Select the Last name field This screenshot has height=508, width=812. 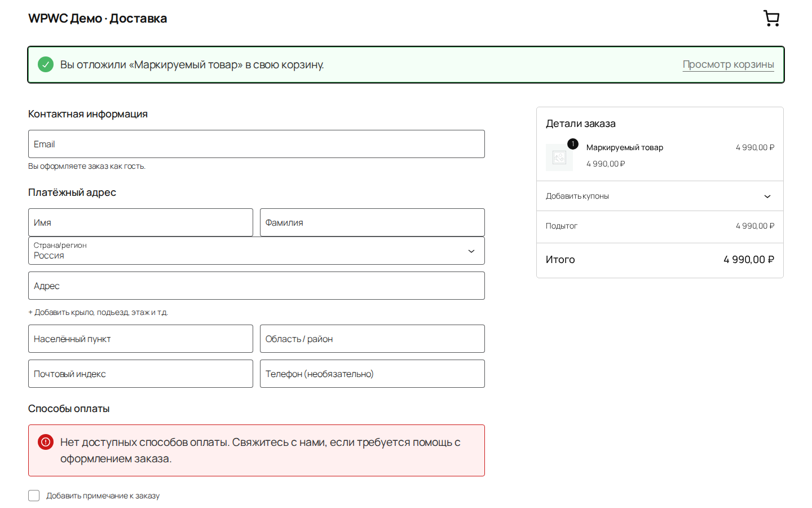372,222
